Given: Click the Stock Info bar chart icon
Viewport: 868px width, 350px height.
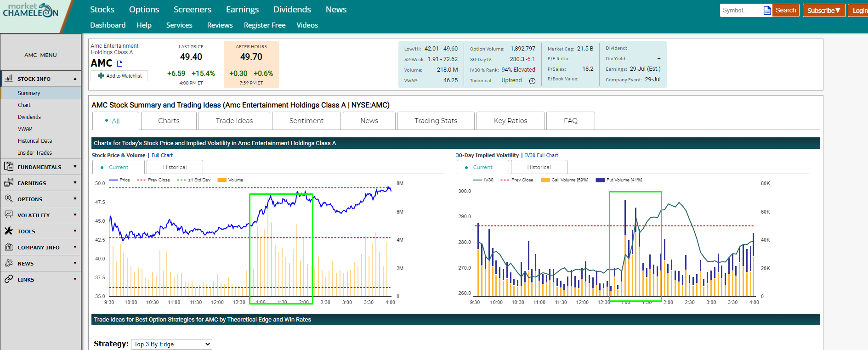Looking at the screenshot, I should [9, 78].
